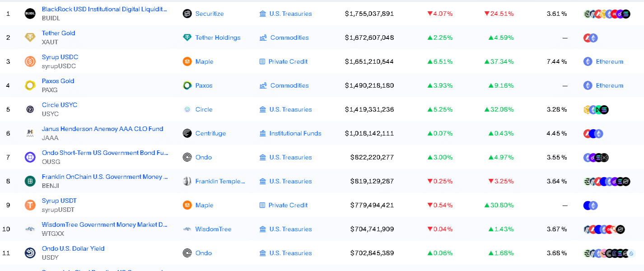Click the Centrifuge platform logo icon
The width and height of the screenshot is (644, 271).
click(x=187, y=133)
